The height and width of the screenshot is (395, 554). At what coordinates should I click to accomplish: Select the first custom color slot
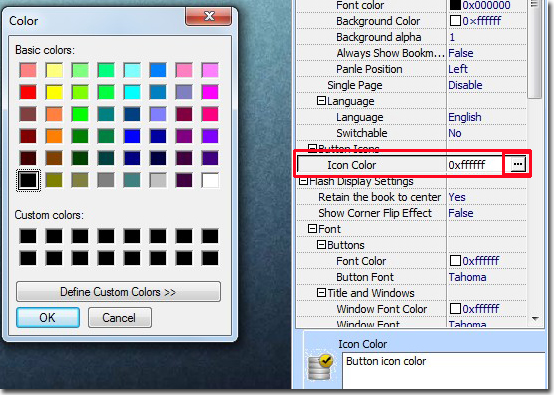point(28,236)
